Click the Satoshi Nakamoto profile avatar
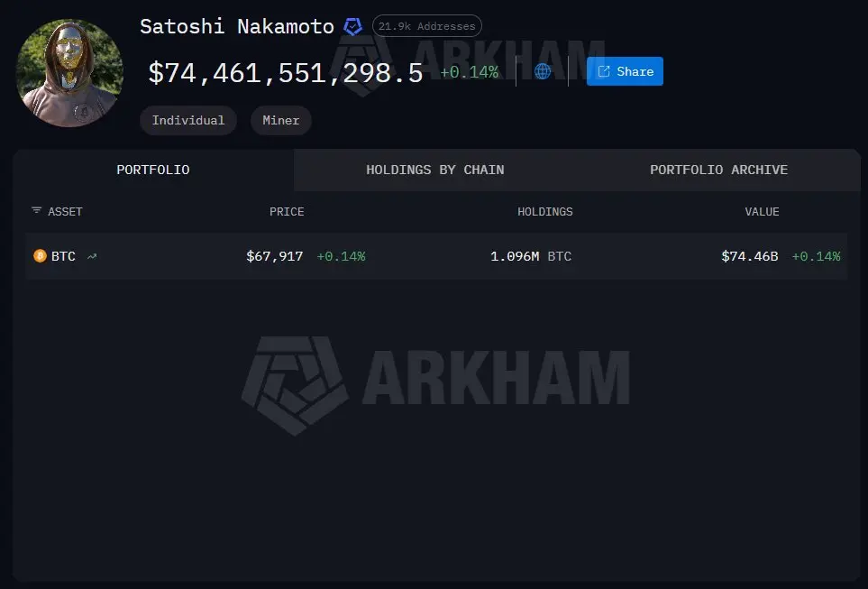The width and height of the screenshot is (868, 589). coord(69,73)
